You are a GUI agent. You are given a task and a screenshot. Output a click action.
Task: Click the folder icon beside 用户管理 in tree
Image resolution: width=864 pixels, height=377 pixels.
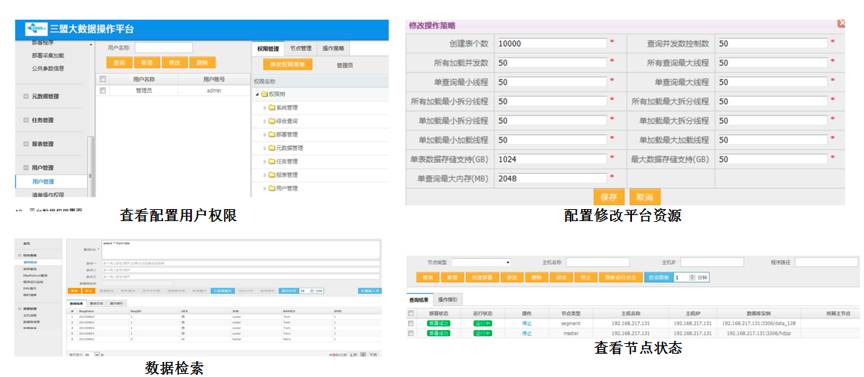[x=272, y=188]
